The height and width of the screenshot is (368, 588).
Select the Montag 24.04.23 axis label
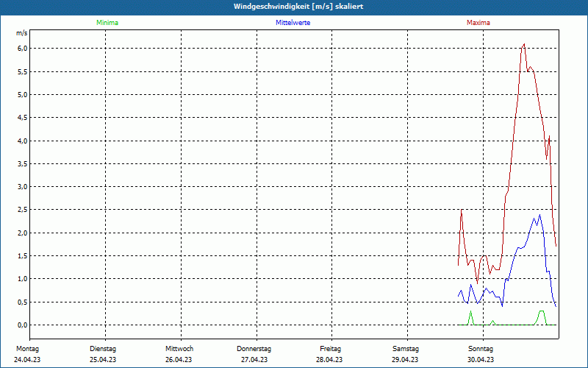27,354
